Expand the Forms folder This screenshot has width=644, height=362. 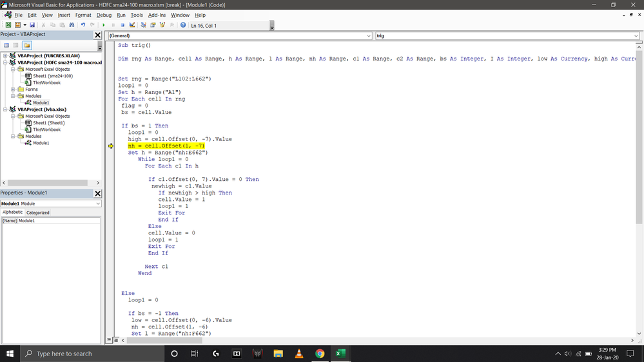coord(13,89)
